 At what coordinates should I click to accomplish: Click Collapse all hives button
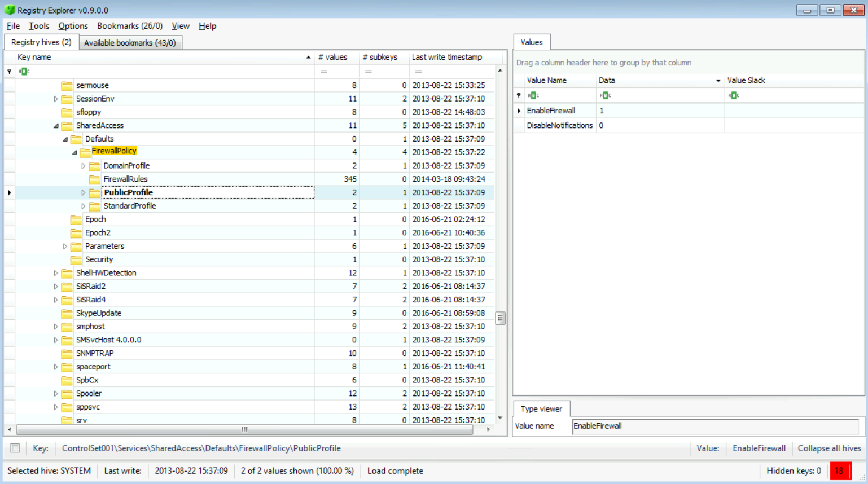click(829, 448)
